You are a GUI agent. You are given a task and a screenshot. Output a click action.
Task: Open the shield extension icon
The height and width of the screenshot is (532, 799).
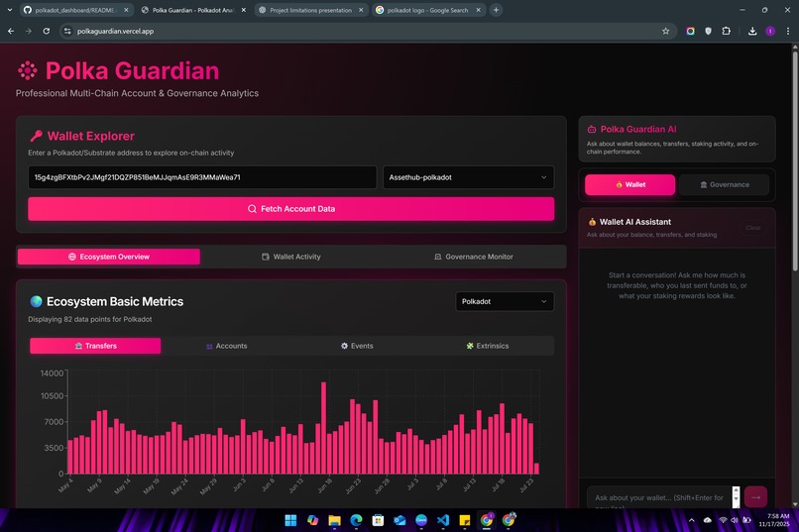[x=709, y=31]
